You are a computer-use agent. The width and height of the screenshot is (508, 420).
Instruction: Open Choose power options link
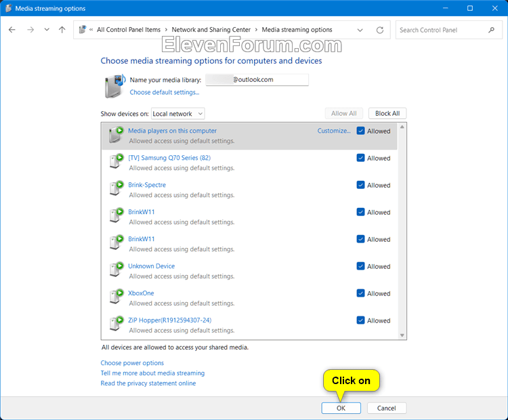click(x=132, y=363)
